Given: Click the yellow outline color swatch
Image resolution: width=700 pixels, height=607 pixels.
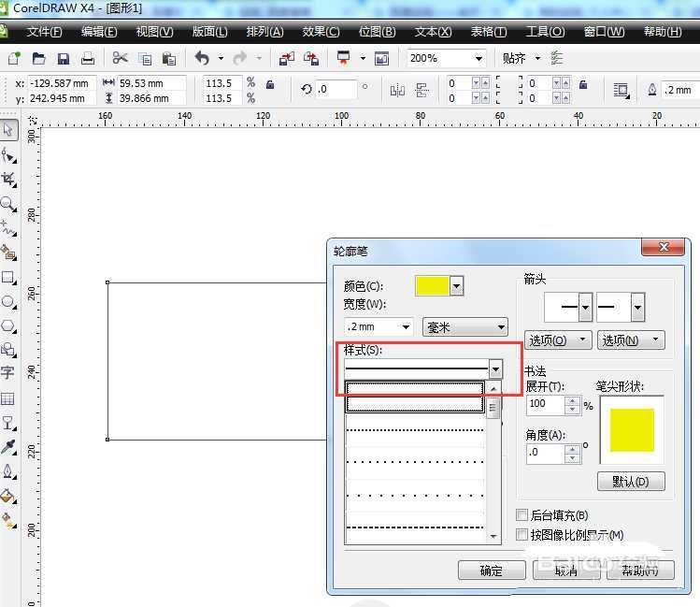Looking at the screenshot, I should coord(432,285).
